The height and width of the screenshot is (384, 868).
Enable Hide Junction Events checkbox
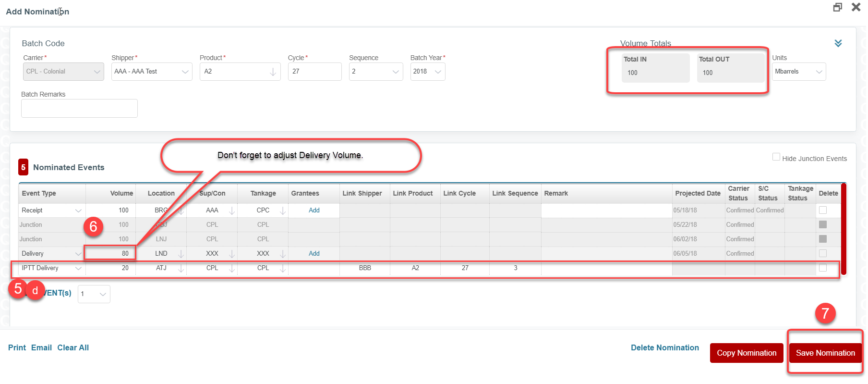click(776, 157)
